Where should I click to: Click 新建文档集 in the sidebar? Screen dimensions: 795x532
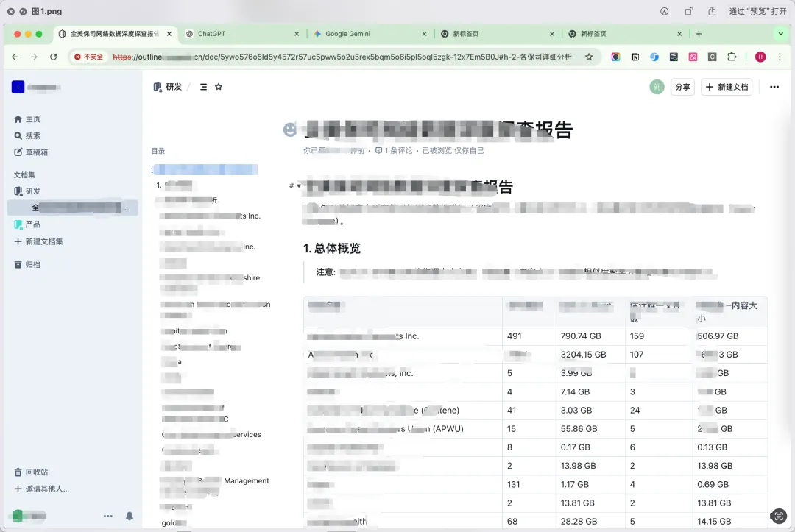(x=43, y=241)
